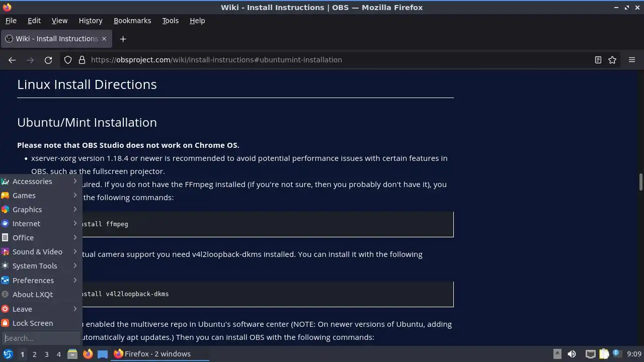
Task: Expand Accessories submenu arrow
Action: (75, 182)
